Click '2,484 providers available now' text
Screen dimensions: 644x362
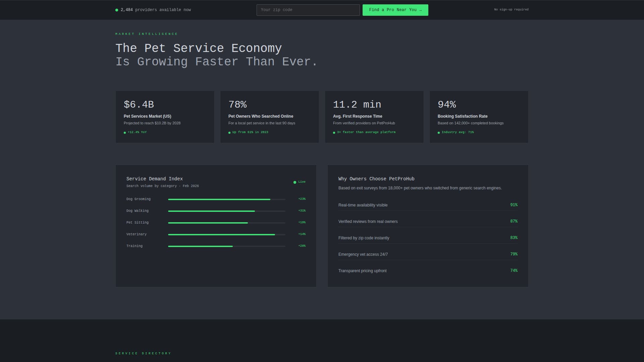[x=156, y=10]
